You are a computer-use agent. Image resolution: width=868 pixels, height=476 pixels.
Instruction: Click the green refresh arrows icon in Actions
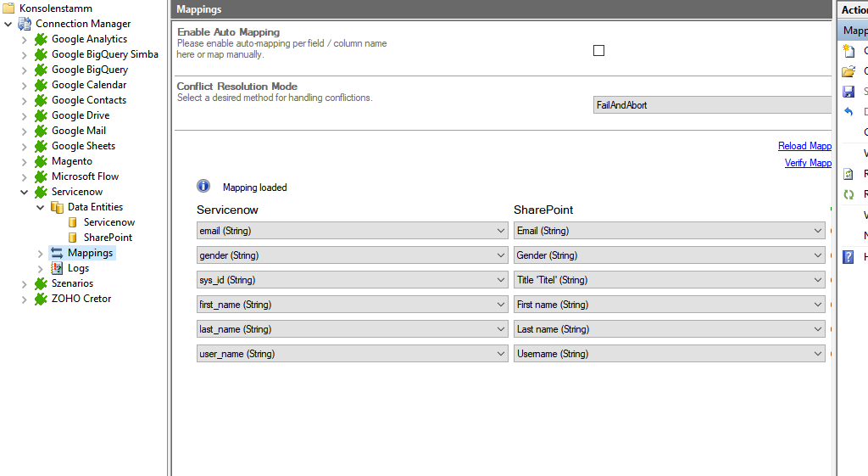point(848,194)
